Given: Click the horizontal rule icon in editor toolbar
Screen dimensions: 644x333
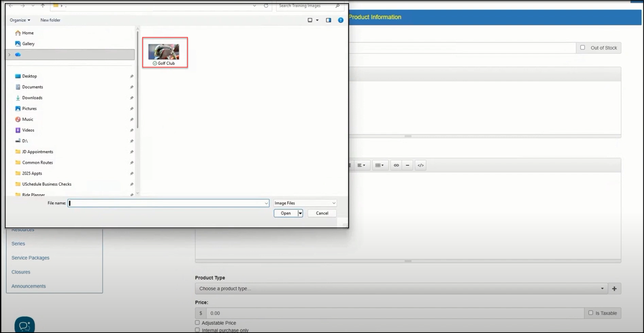Looking at the screenshot, I should point(407,165).
